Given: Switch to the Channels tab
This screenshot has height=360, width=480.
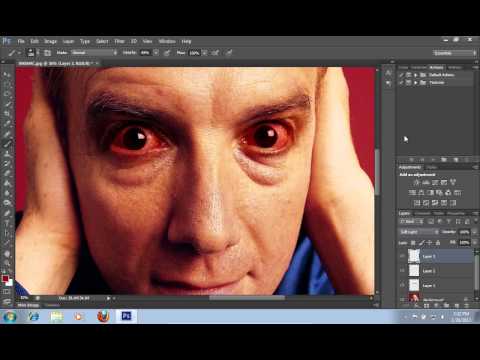Looking at the screenshot, I should coord(422,213).
